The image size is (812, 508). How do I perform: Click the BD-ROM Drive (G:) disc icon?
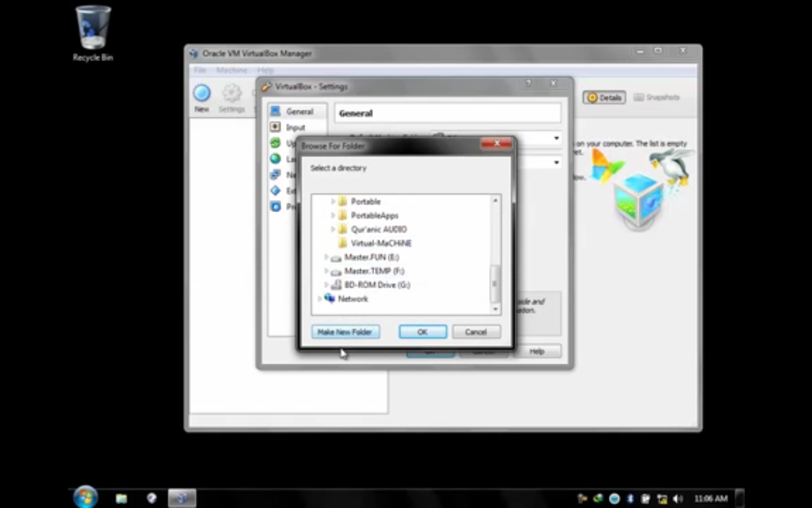336,285
